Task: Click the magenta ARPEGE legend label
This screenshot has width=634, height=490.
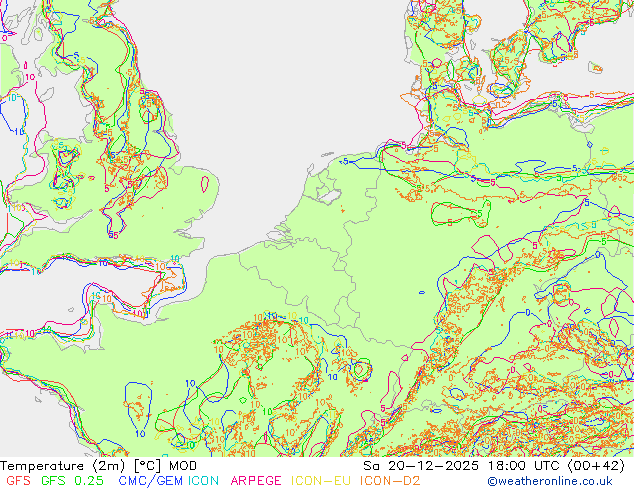Action: [256, 481]
